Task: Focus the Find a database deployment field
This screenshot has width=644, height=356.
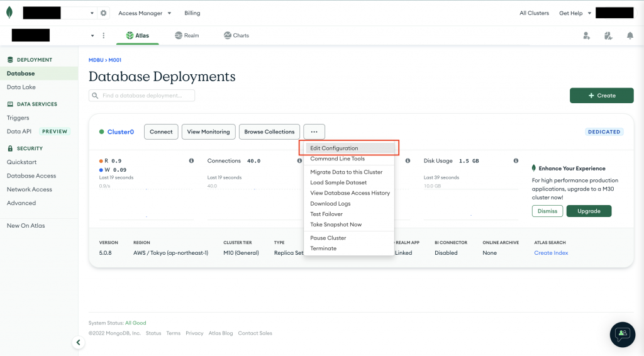Action: (142, 96)
